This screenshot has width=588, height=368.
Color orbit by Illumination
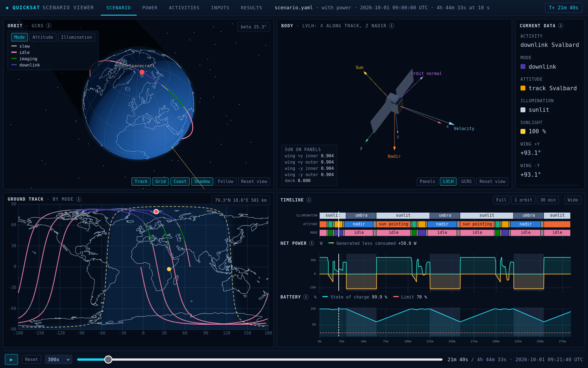76,37
